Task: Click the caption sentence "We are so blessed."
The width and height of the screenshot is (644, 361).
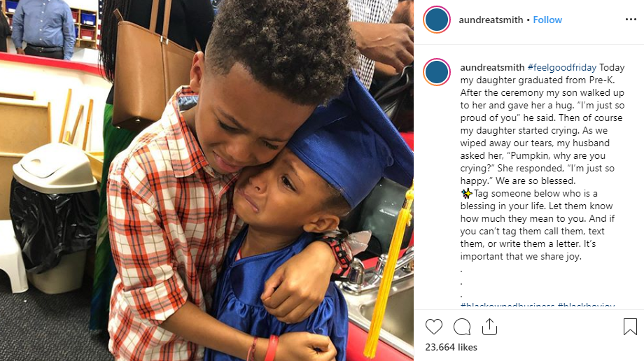Action: 535,180
